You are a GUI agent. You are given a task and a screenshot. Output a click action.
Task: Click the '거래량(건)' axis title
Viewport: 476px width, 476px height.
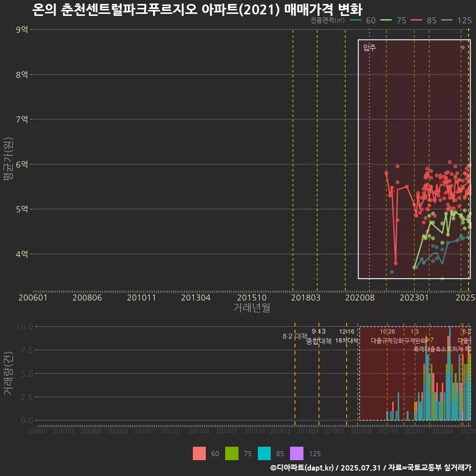(x=8, y=374)
